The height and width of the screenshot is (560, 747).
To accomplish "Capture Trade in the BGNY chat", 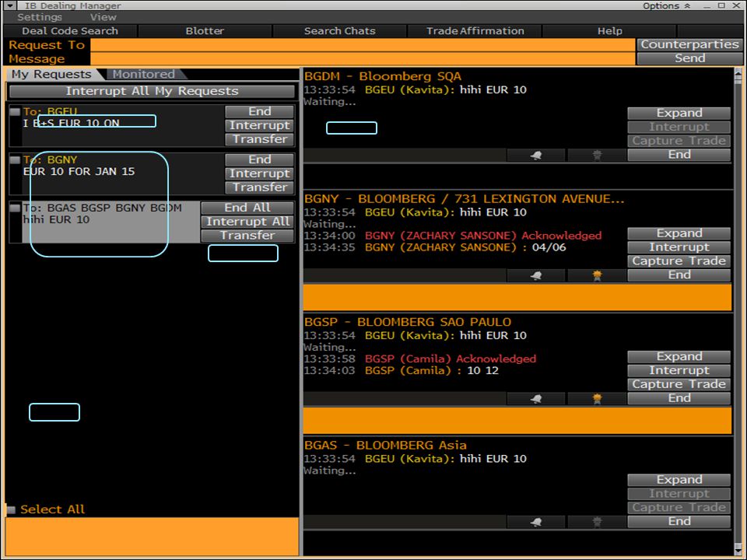I will click(x=679, y=261).
